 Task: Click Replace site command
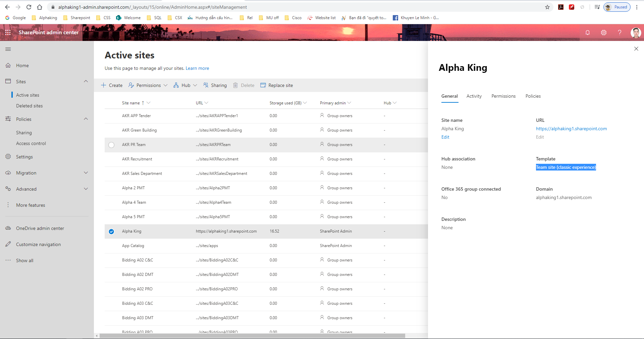[x=277, y=85]
